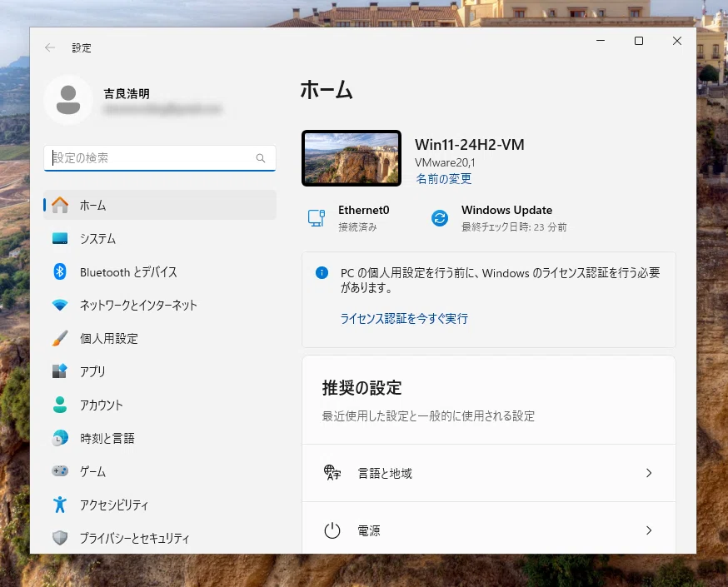728x587 pixels.
Task: Click the Privacy shield icon
Action: (60, 538)
